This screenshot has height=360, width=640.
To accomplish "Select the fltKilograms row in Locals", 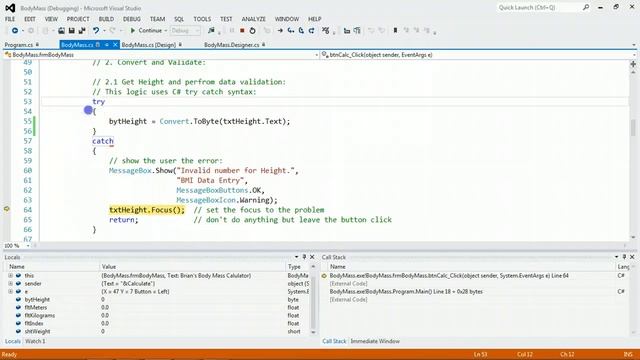I will tap(158, 316).
